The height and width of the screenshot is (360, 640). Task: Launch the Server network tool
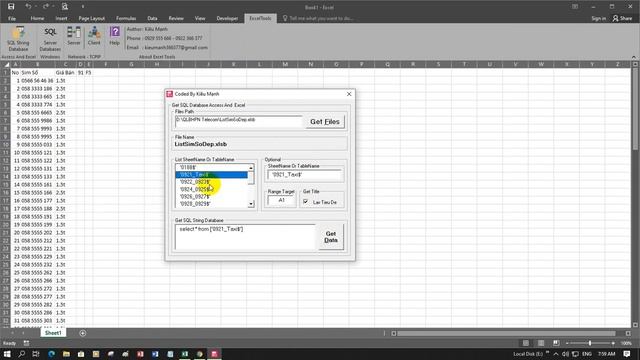click(x=74, y=36)
